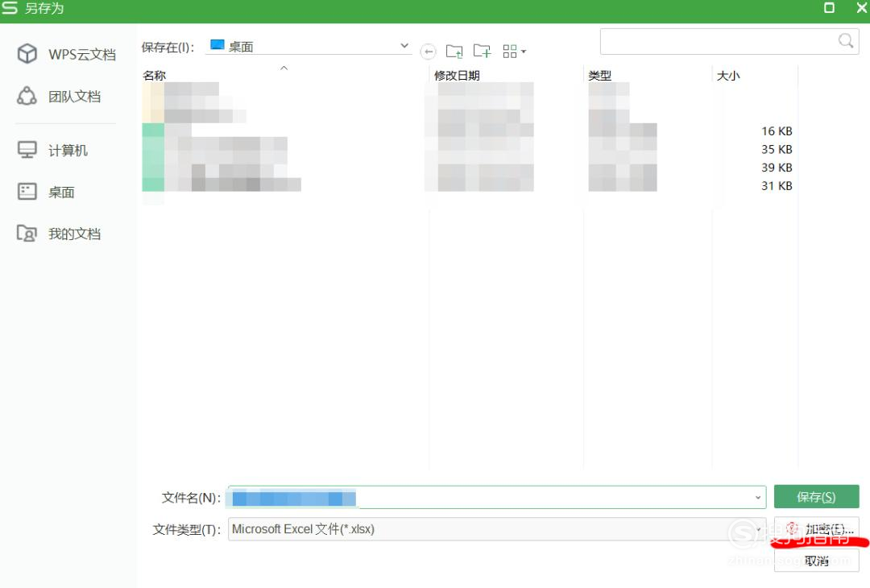This screenshot has width=870, height=588.
Task: Click the search magnifier icon
Action: point(844,40)
